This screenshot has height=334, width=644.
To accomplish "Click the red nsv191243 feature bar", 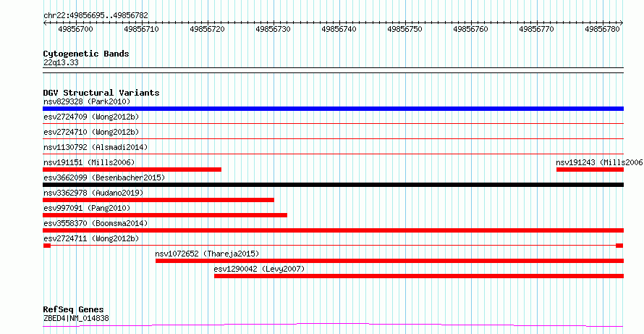I will tap(590, 170).
